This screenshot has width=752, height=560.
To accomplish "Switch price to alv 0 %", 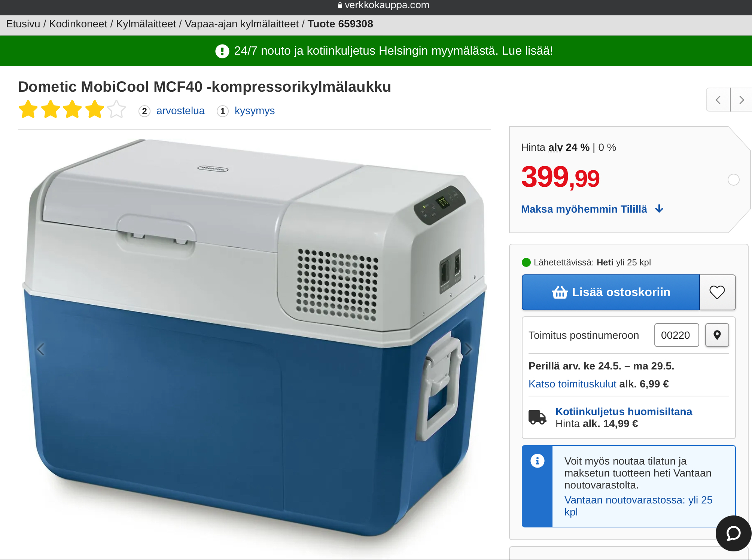I will tap(607, 147).
